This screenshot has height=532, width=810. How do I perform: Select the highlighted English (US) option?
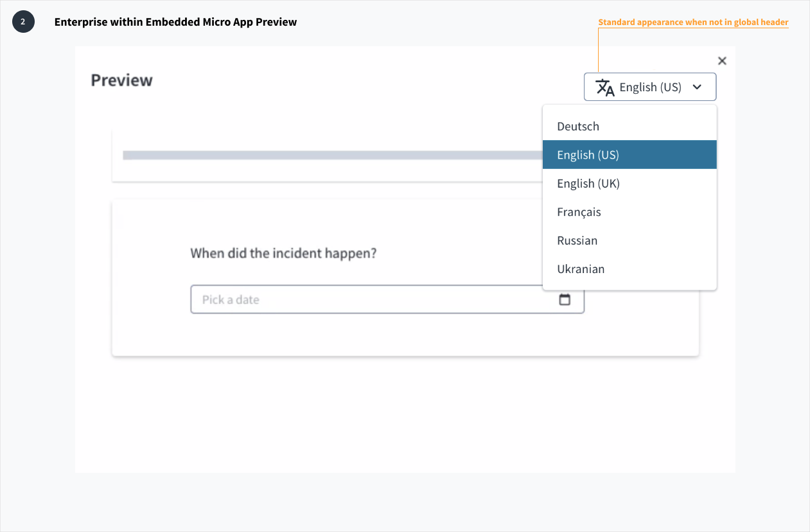click(588, 154)
